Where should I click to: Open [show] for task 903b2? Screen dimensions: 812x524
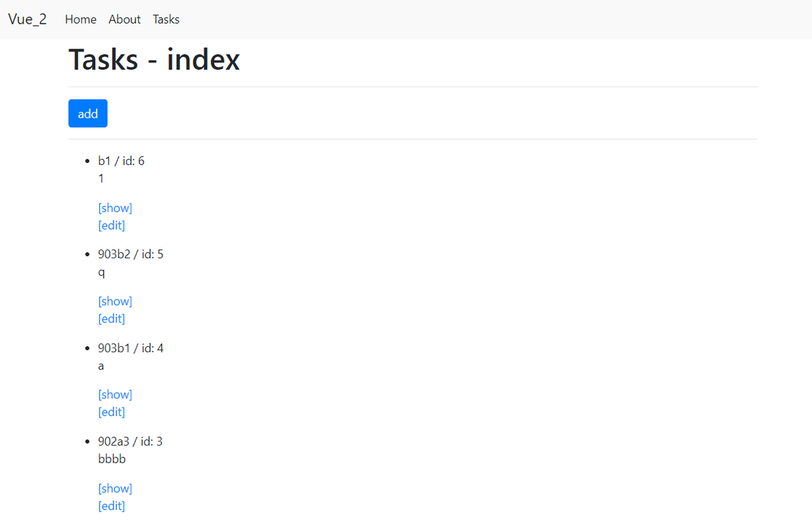click(115, 301)
